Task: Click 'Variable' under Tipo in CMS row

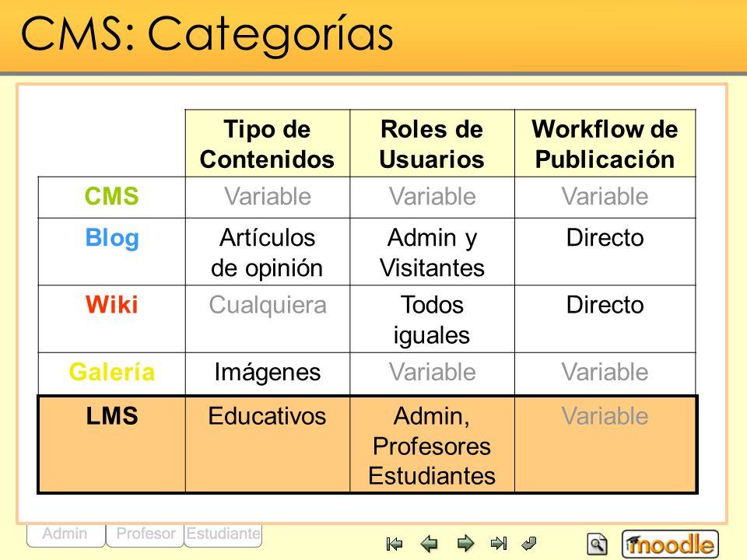Action: 267,196
